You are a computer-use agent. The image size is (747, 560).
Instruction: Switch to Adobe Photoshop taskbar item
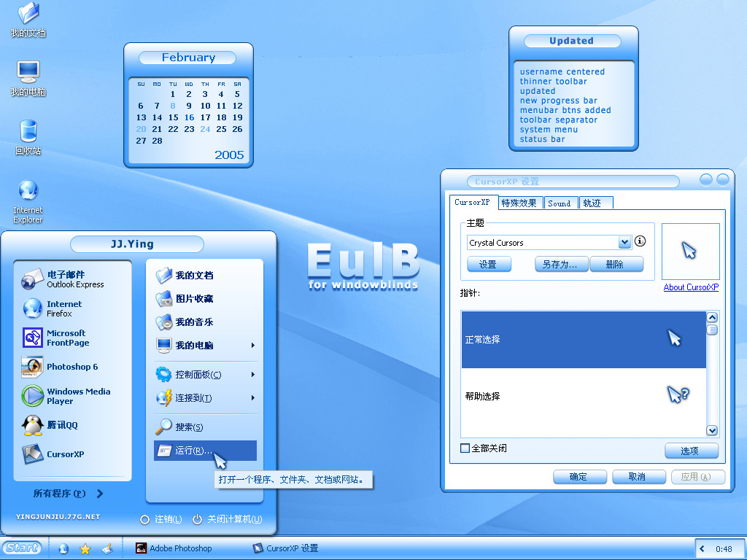[174, 548]
